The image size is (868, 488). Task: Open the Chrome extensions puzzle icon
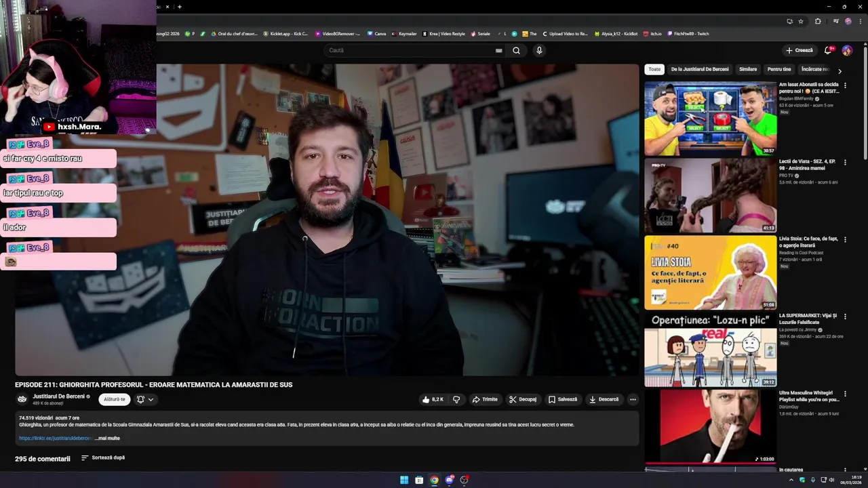pyautogui.click(x=818, y=21)
